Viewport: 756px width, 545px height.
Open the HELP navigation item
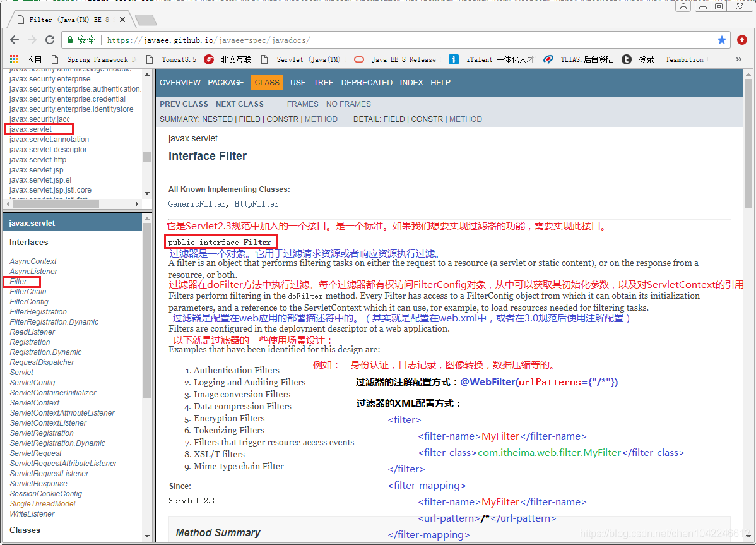[x=440, y=83]
